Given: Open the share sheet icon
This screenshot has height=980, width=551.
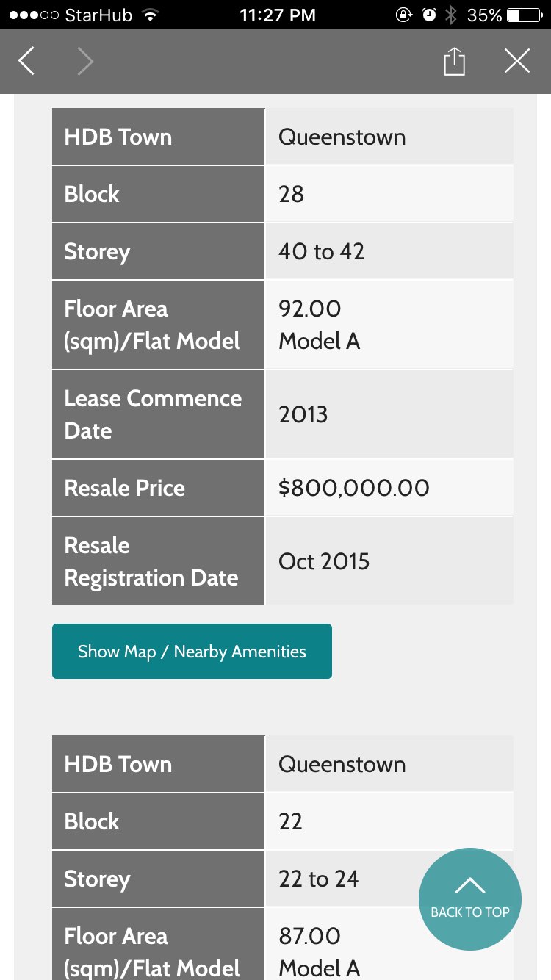Looking at the screenshot, I should [x=454, y=62].
